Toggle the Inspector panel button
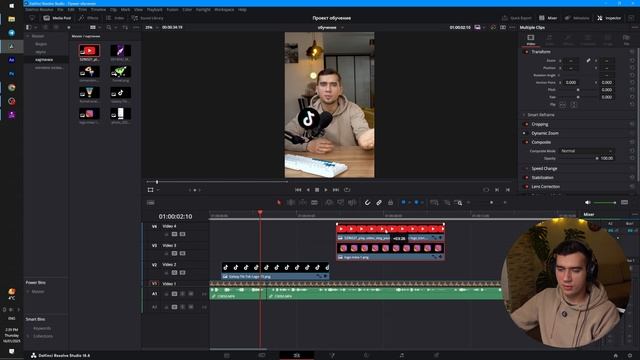This screenshot has height=360, width=640. click(x=609, y=18)
